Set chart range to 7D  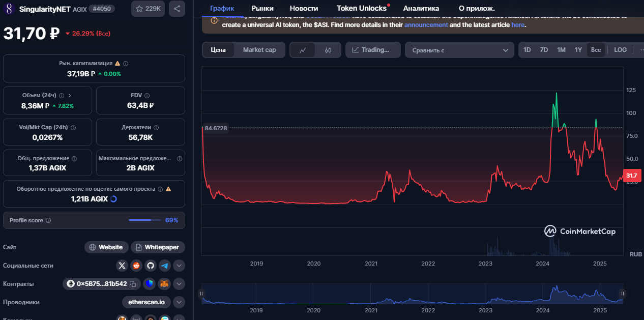[x=544, y=50]
